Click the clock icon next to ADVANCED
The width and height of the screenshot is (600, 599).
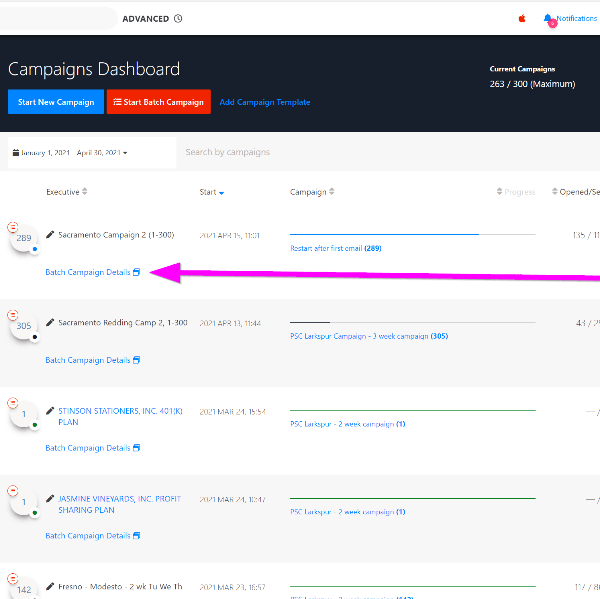(x=178, y=19)
